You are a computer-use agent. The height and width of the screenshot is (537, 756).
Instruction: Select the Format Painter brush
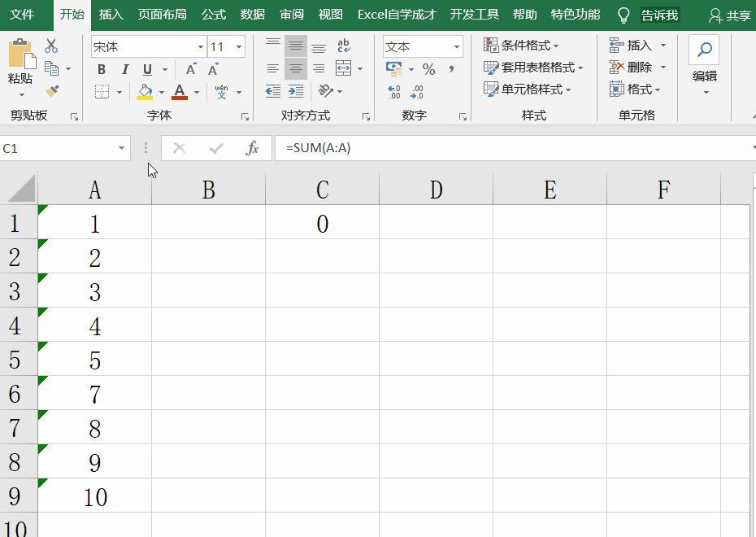click(51, 90)
